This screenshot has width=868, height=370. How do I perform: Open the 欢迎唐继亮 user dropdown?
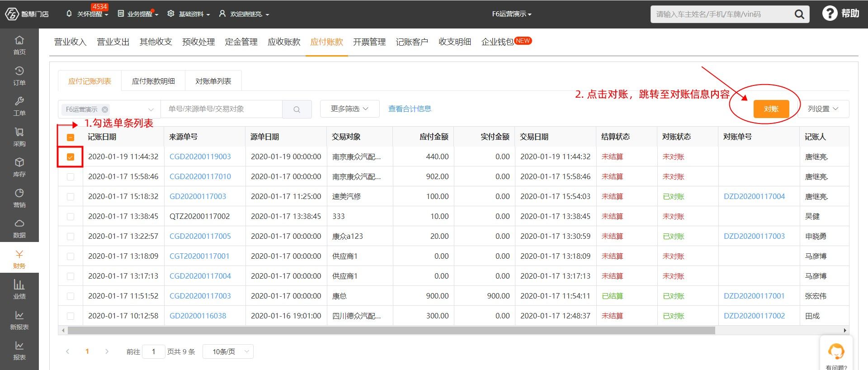tap(244, 14)
